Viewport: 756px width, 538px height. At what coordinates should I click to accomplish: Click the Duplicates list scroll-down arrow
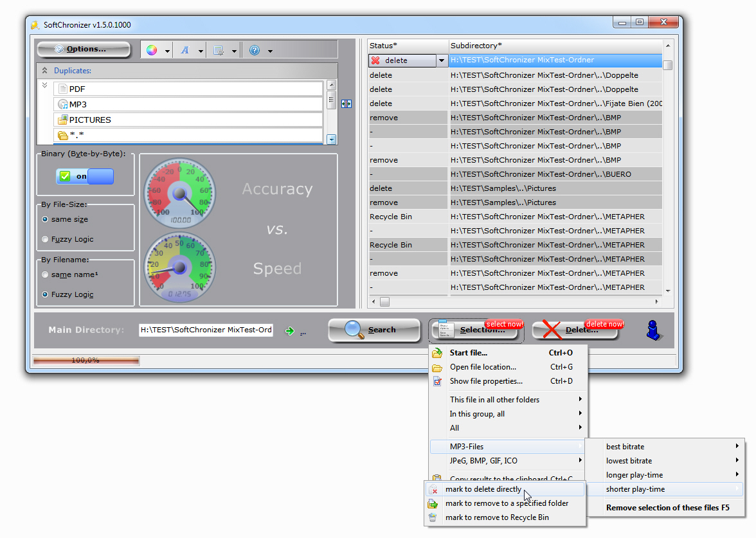(x=331, y=140)
